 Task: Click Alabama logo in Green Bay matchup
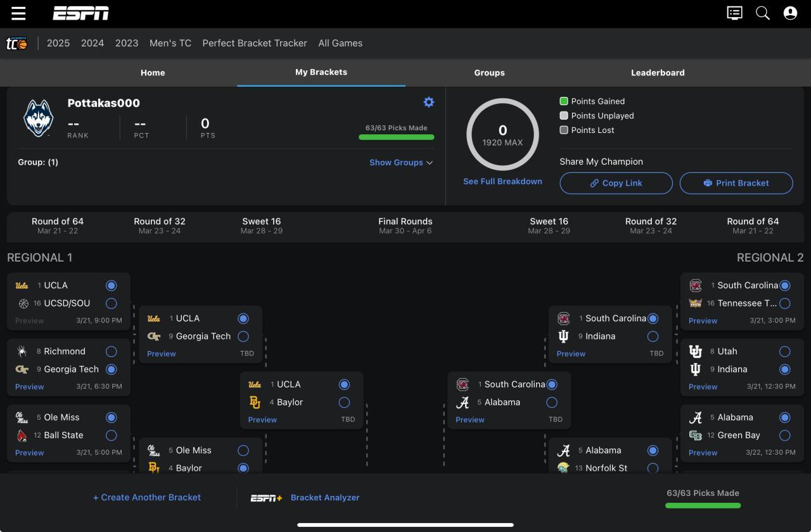(x=696, y=417)
